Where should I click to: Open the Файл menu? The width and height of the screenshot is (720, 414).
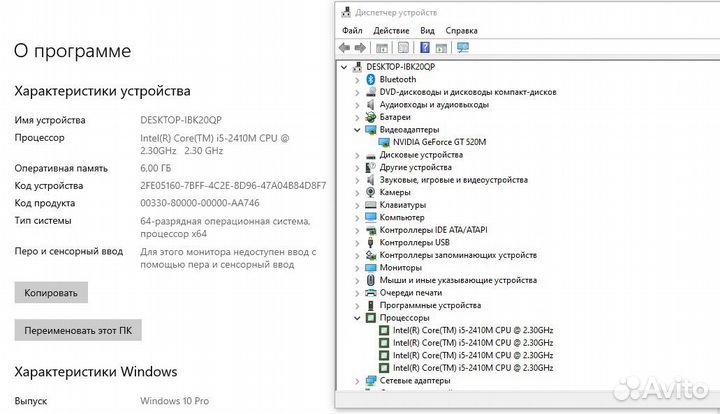[x=352, y=30]
